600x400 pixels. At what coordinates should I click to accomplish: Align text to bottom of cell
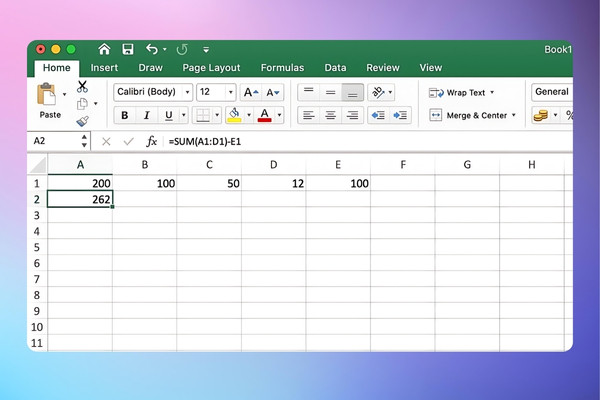click(352, 92)
